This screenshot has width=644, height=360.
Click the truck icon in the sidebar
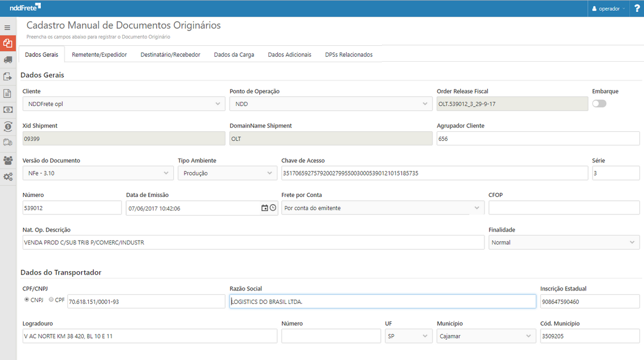coord(8,59)
